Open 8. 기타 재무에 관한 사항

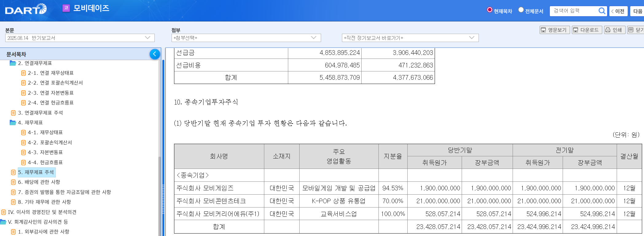[45, 202]
